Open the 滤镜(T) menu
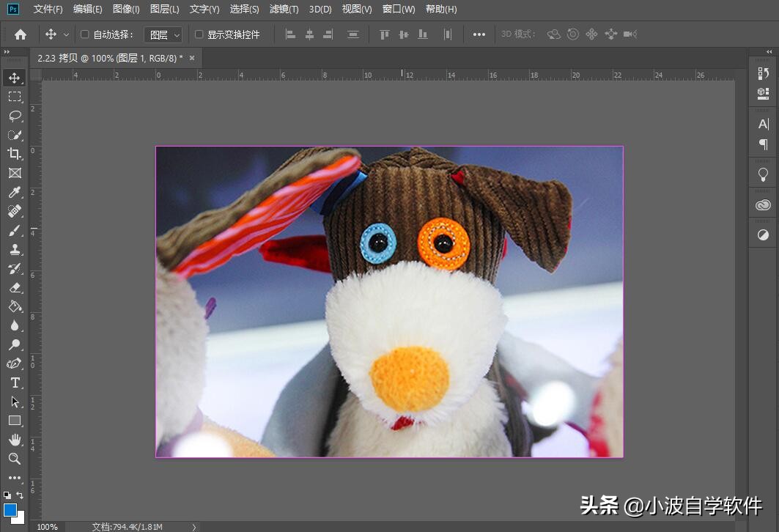Screen dimensions: 779x532 pyautogui.click(x=284, y=9)
